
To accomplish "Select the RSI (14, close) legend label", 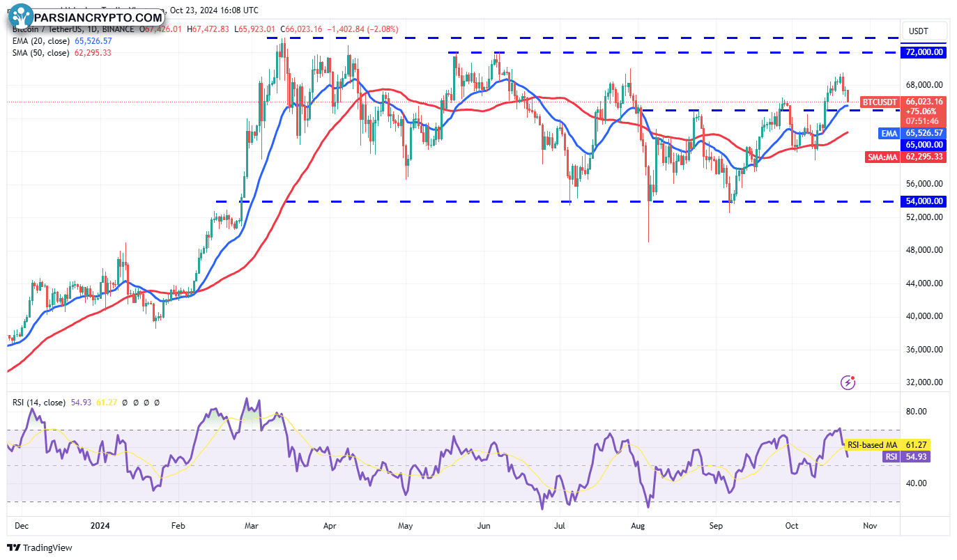I will click(39, 403).
